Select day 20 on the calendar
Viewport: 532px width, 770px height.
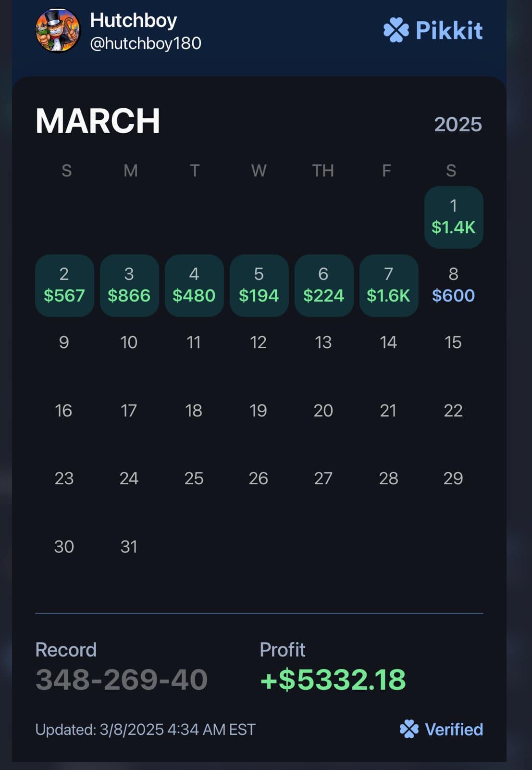323,411
